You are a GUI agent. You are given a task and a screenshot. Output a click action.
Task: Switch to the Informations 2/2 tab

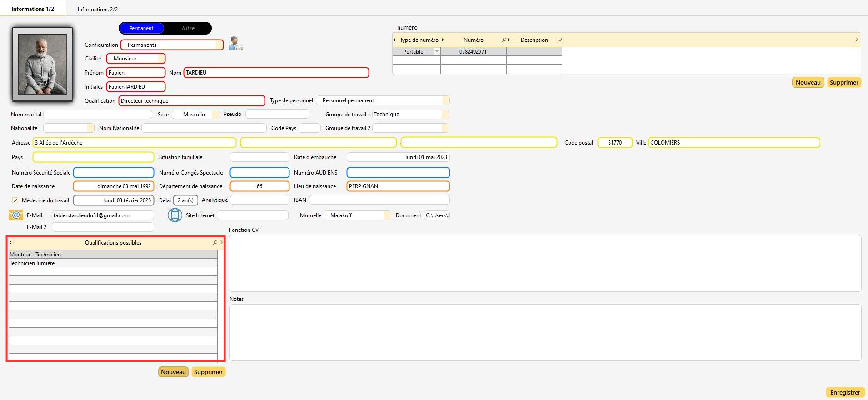click(98, 9)
